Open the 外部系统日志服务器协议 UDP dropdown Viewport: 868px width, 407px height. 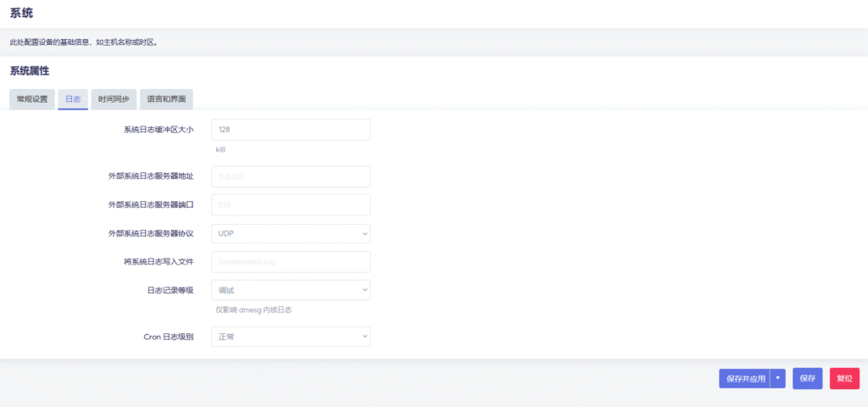coord(291,233)
